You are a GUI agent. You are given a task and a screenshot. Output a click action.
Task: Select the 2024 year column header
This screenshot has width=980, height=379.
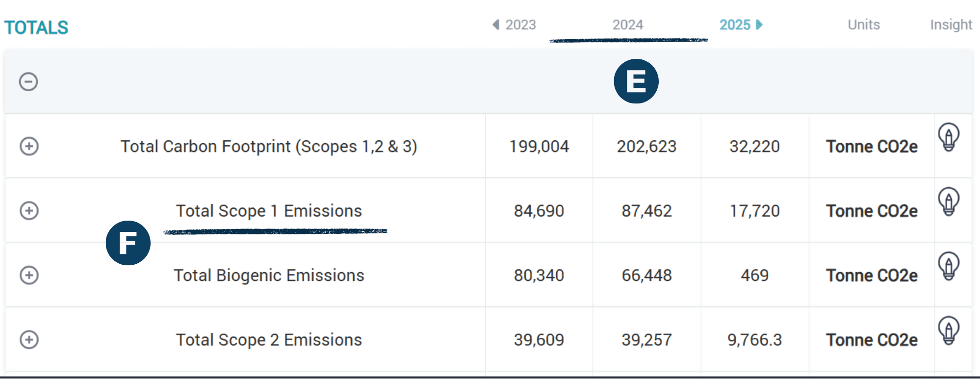[627, 25]
